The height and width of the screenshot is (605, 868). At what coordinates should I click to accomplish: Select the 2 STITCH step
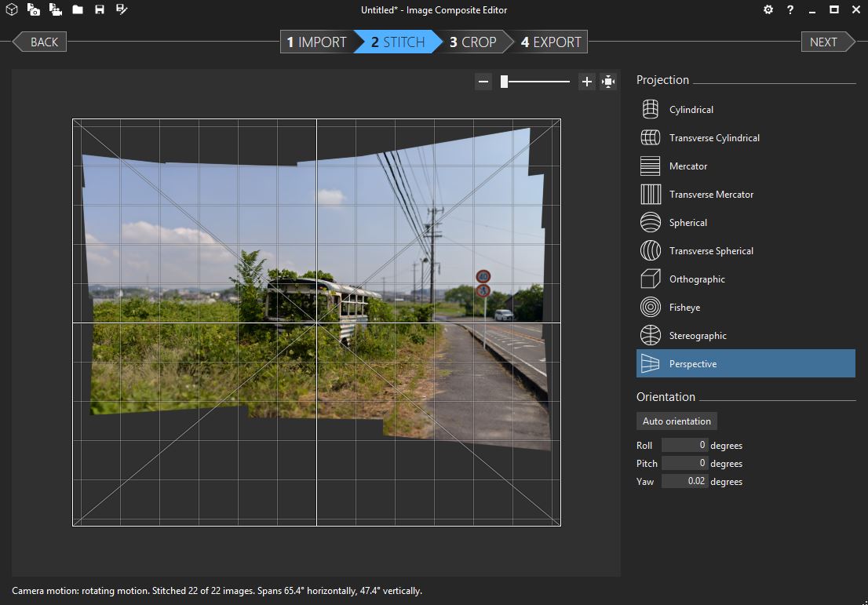click(x=398, y=42)
